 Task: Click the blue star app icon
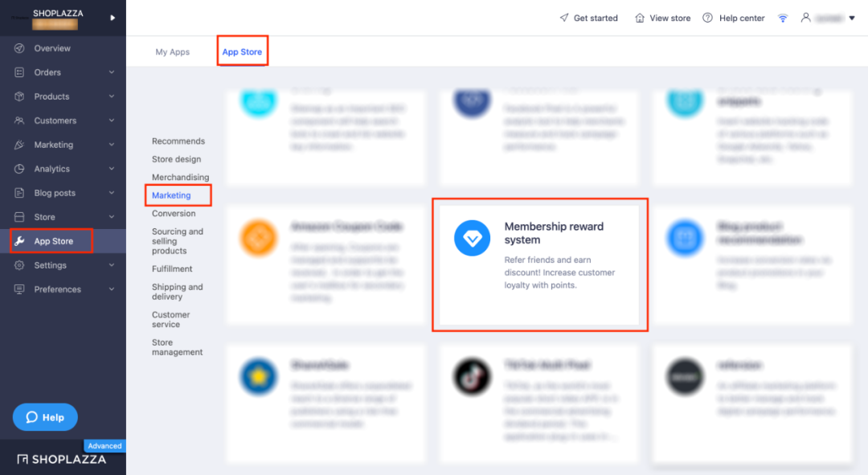pos(259,376)
